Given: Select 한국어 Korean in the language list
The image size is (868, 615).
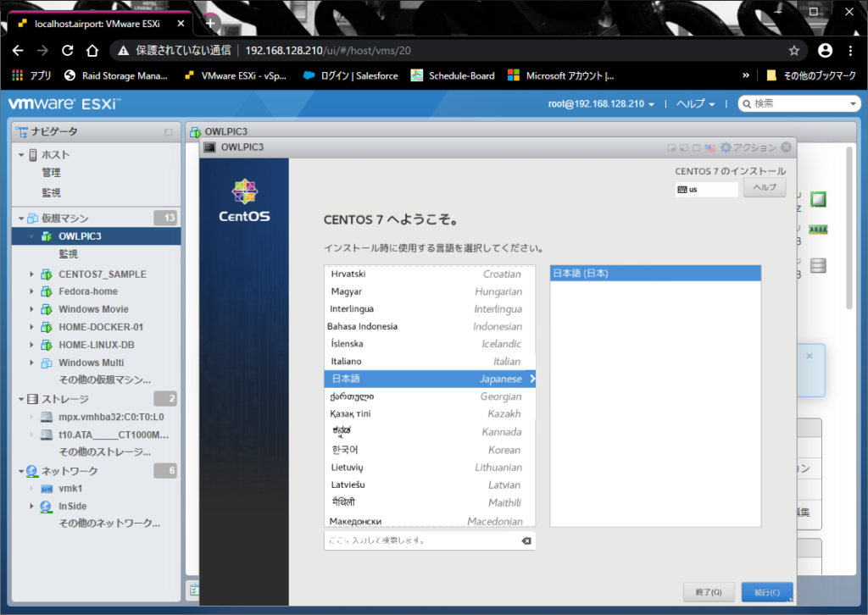Looking at the screenshot, I should (x=430, y=450).
